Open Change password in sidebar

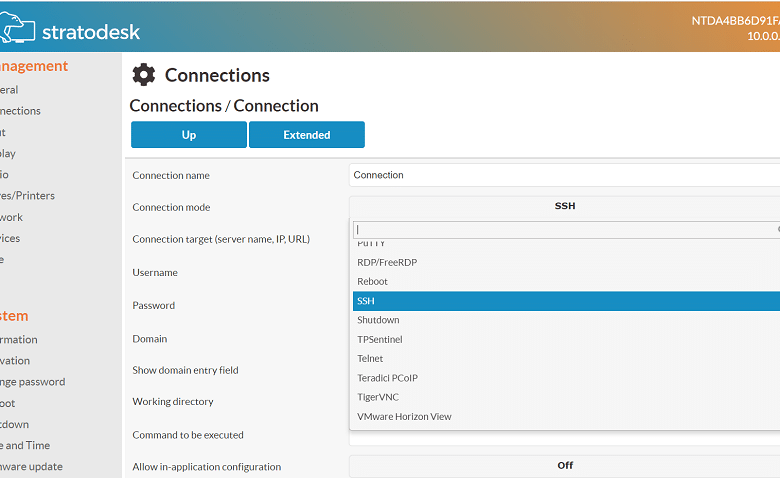(x=32, y=382)
